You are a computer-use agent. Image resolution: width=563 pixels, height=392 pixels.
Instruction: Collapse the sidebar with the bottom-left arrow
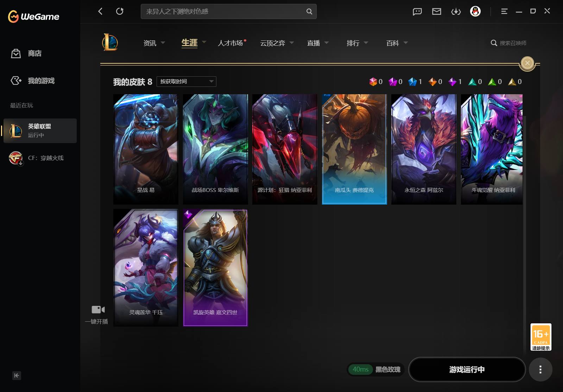17,375
